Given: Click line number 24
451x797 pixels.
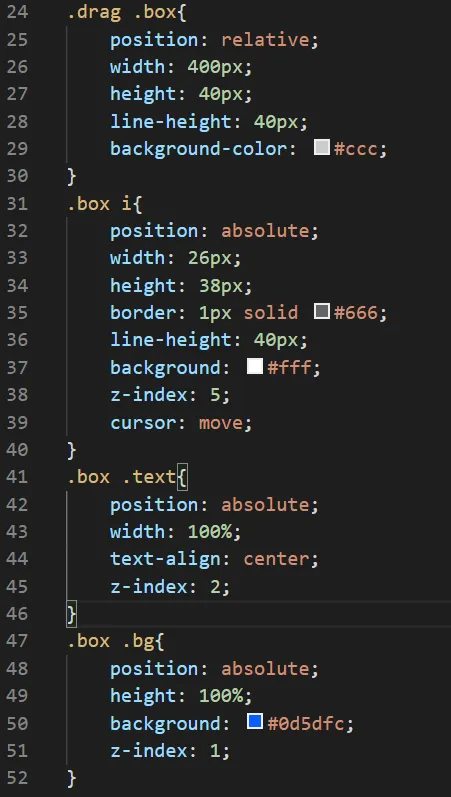Looking at the screenshot, I should coord(17,12).
